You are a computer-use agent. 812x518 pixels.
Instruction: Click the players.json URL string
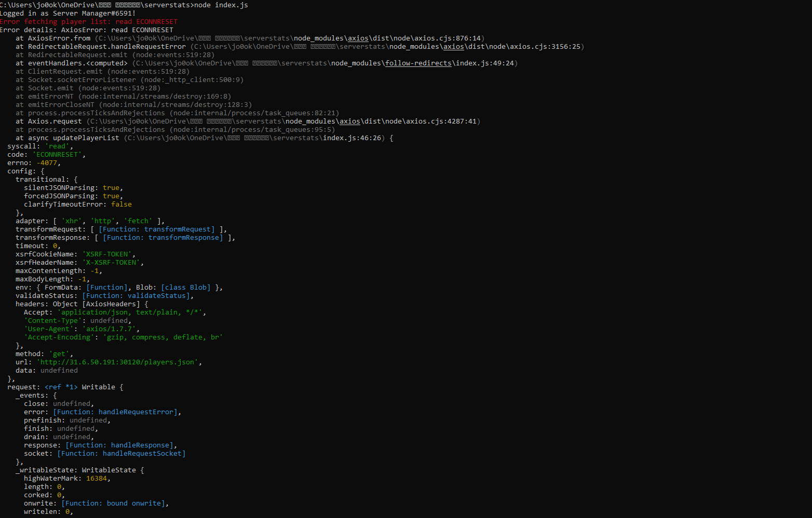click(x=119, y=362)
